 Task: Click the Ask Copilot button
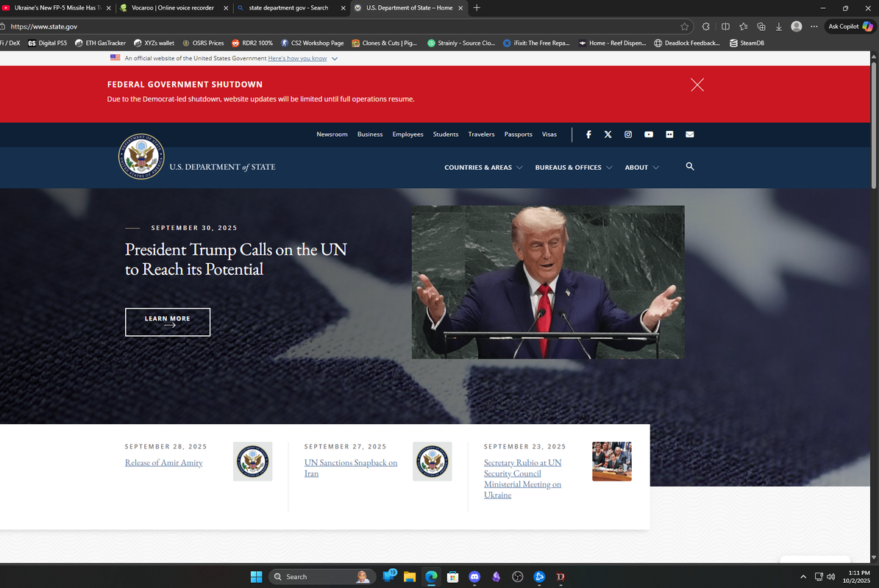click(x=850, y=26)
